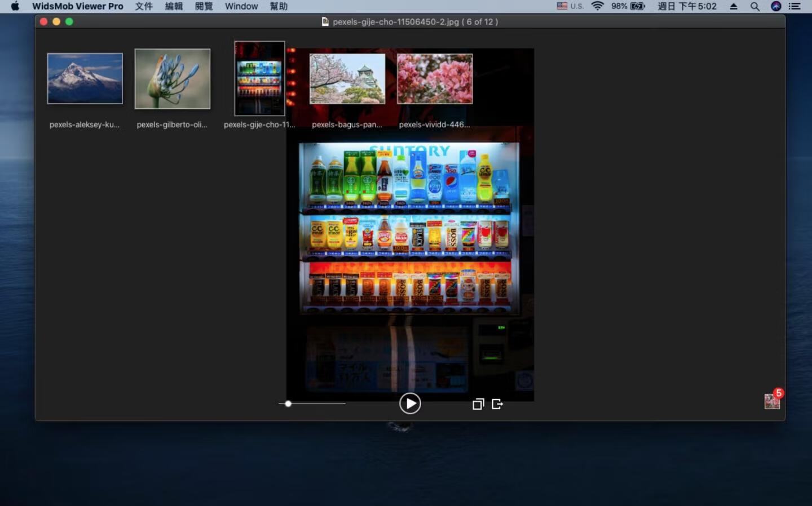This screenshot has width=812, height=506.
Task: Click the export arrow icon
Action: [x=497, y=404]
